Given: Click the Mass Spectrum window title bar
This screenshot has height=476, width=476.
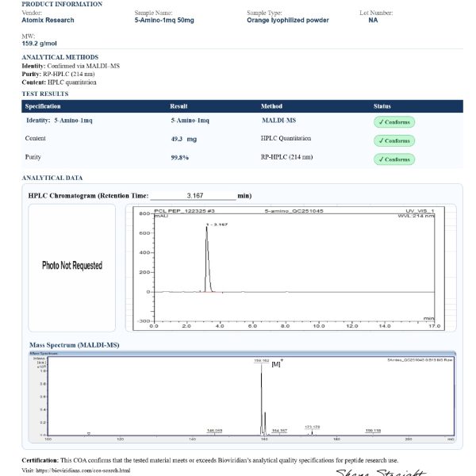Looking at the screenshot, I should (x=242, y=353).
